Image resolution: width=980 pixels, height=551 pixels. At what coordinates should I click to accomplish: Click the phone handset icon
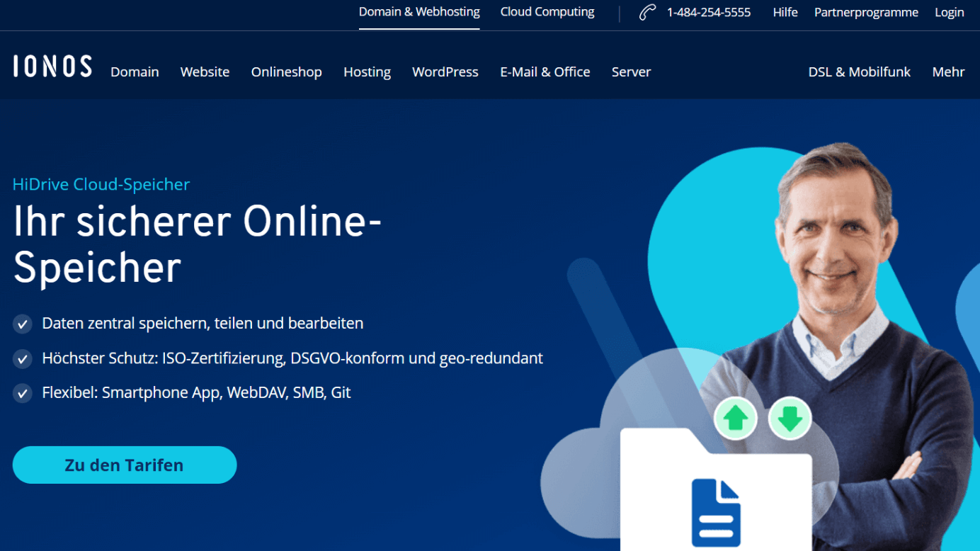click(647, 13)
